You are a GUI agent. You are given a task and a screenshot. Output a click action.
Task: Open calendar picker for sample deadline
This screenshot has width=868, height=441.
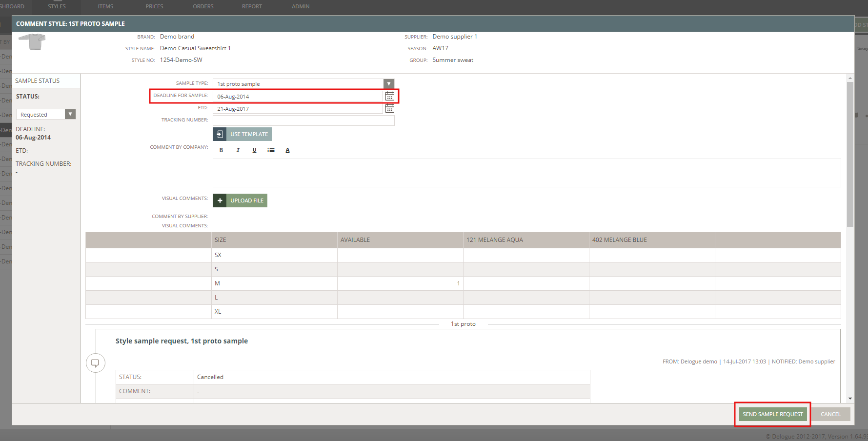(x=389, y=96)
